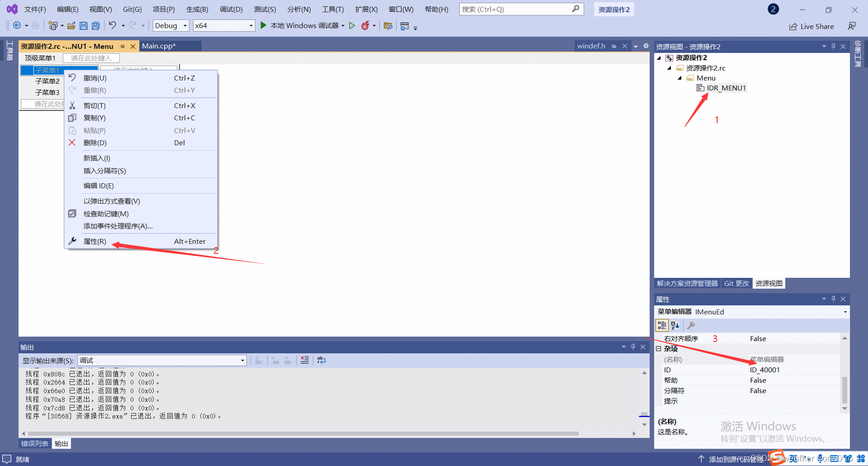Choose 属性(R) in context menu
The height and width of the screenshot is (466, 868).
click(141, 241)
